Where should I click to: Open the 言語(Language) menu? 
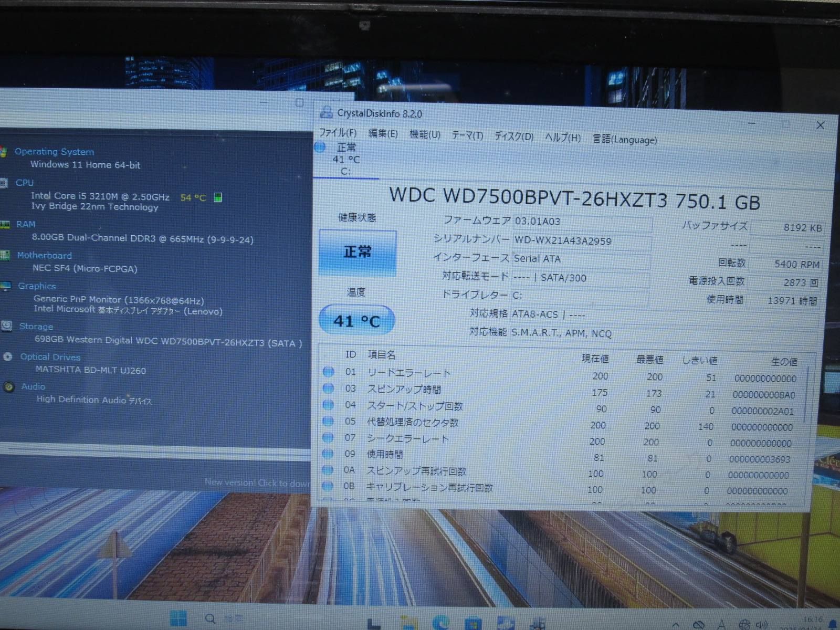[625, 139]
